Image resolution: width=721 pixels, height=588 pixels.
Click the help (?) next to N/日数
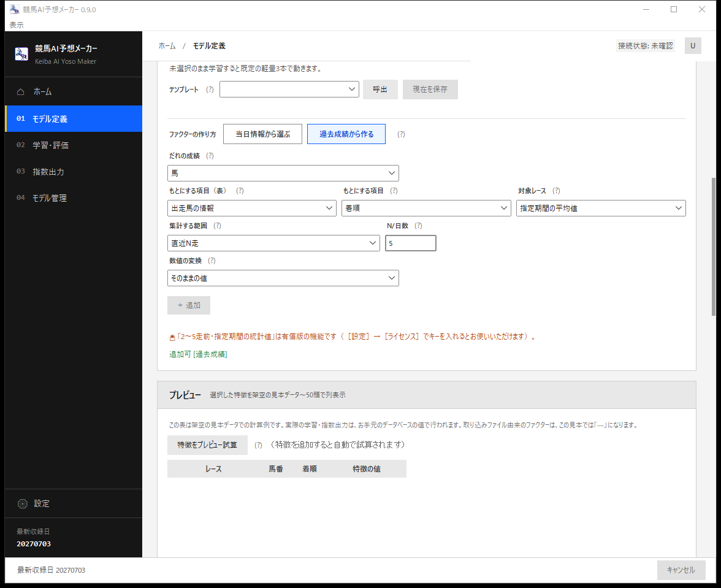(418, 226)
